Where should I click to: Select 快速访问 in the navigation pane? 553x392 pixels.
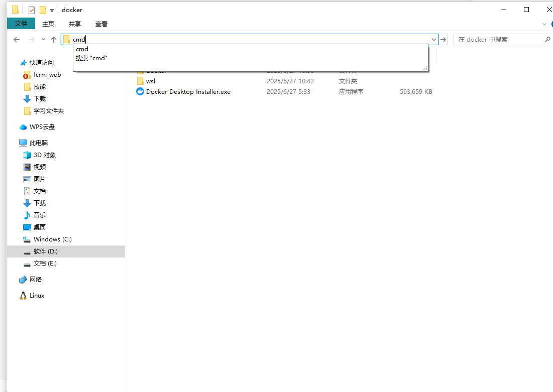(42, 62)
